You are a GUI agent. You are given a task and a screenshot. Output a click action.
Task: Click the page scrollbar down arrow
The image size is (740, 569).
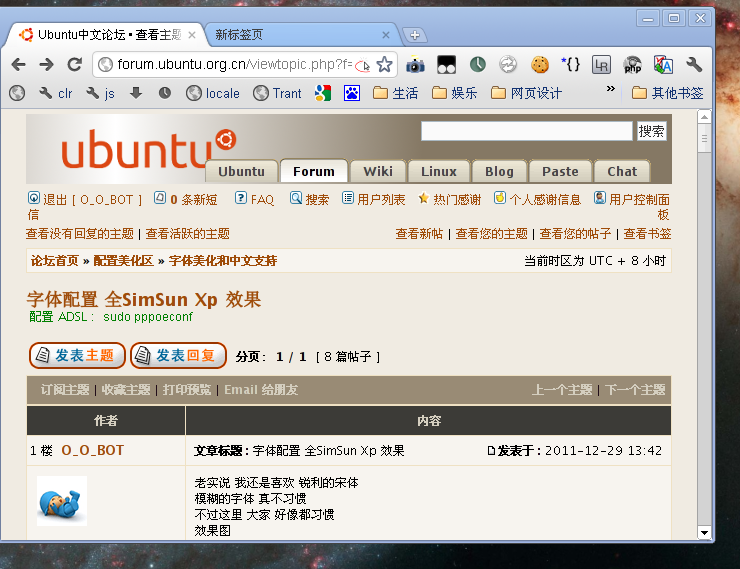coord(704,533)
